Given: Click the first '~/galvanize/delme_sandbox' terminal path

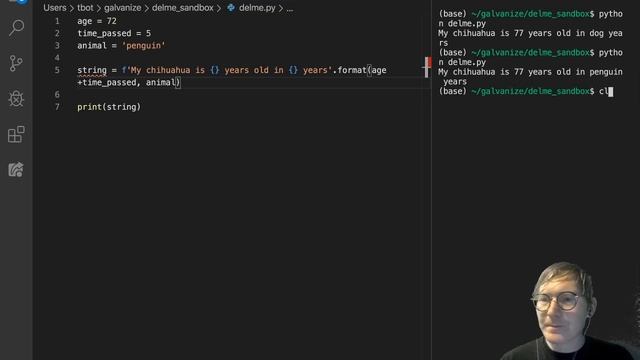Looking at the screenshot, I should (530, 14).
